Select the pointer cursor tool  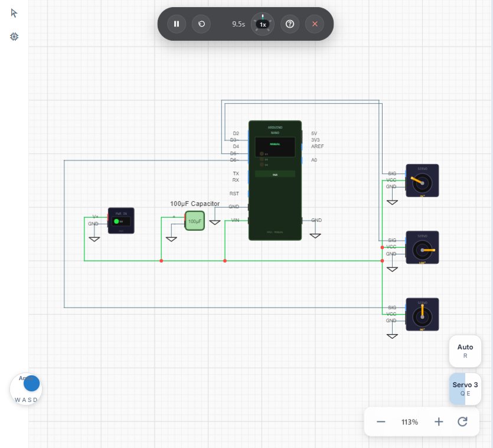point(14,13)
